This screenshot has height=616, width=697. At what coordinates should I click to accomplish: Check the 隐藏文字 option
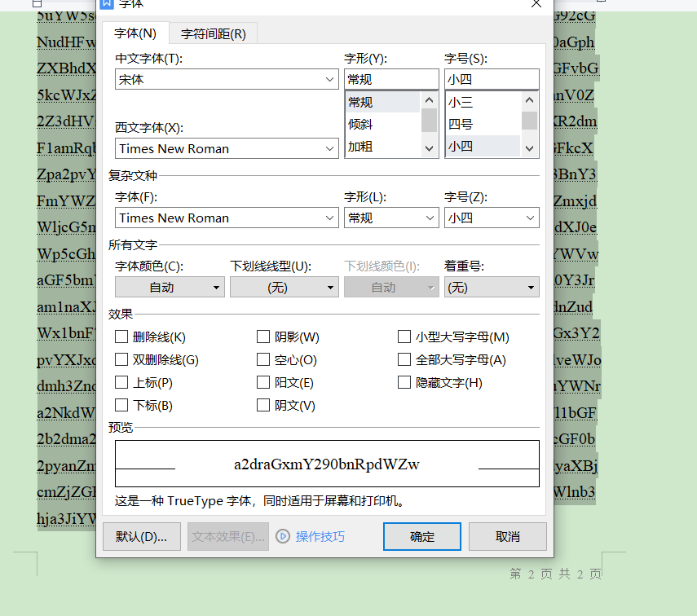tap(404, 382)
